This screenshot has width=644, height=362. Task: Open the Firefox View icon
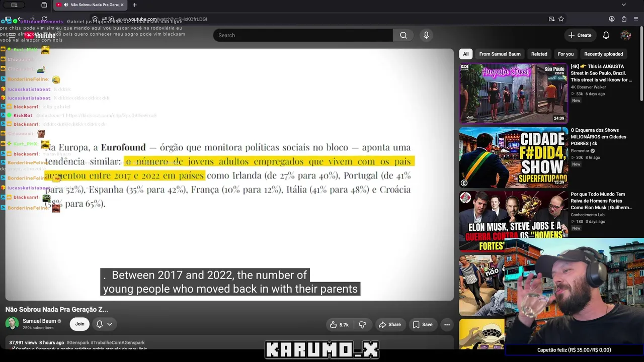44,5
